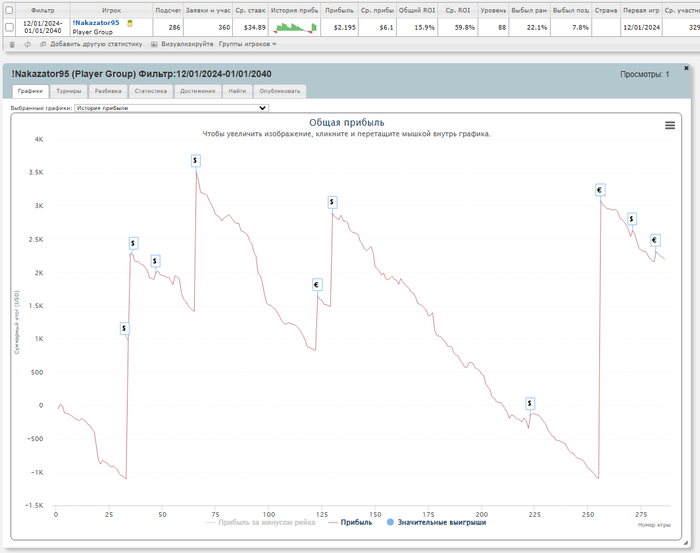Click the $ marker near game 225
The width and height of the screenshot is (700, 553).
click(529, 403)
